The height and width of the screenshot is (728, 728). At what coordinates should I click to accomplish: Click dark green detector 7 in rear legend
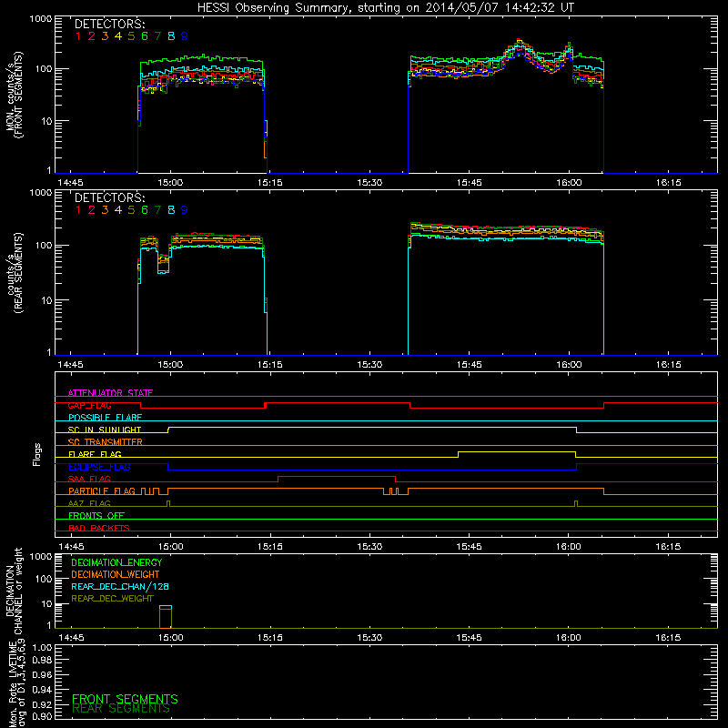click(x=157, y=210)
